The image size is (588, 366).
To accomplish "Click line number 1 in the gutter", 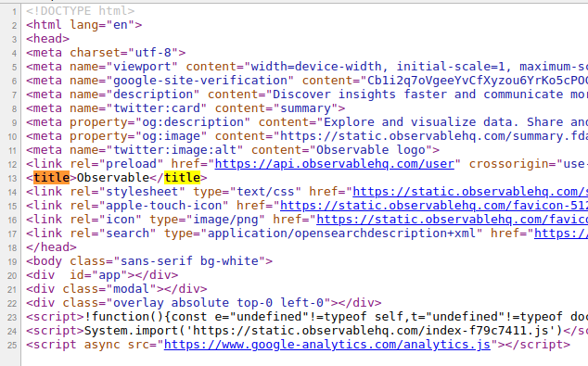I will [14, 12].
